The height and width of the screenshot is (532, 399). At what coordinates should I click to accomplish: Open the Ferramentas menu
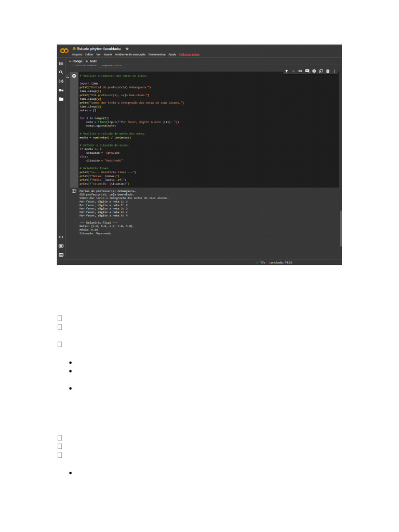(x=157, y=55)
